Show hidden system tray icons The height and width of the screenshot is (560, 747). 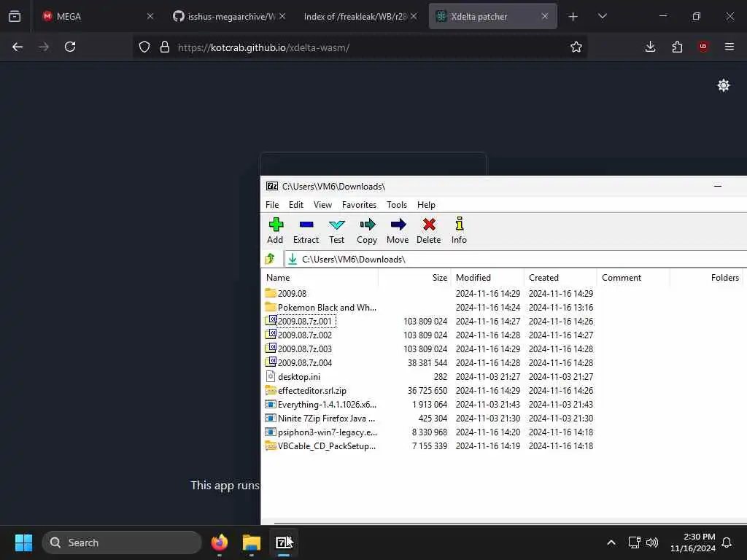611,542
